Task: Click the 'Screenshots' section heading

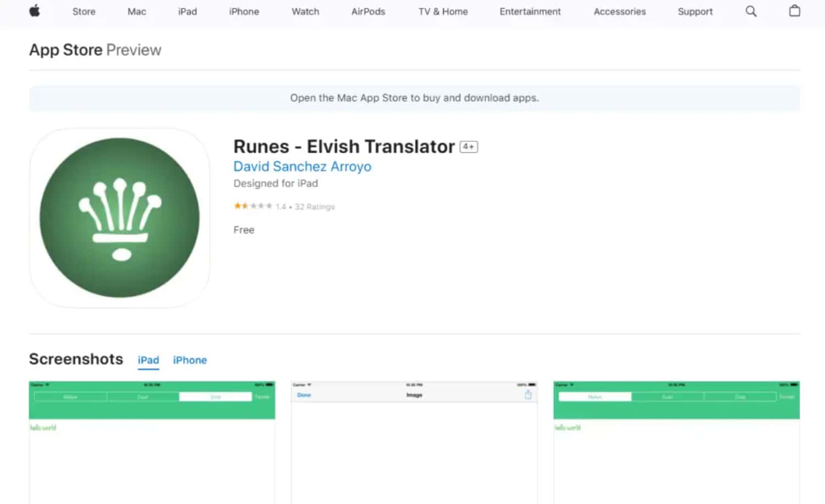Action: pyautogui.click(x=76, y=359)
